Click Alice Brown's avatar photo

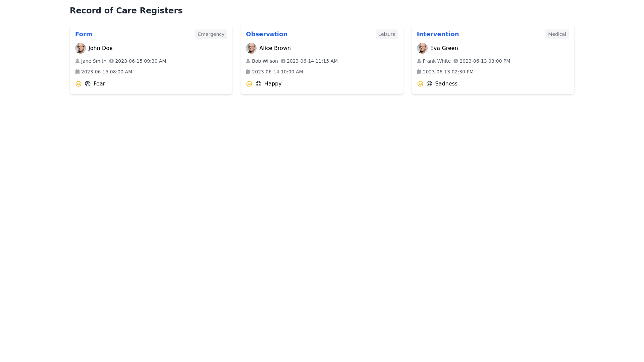[x=251, y=48]
